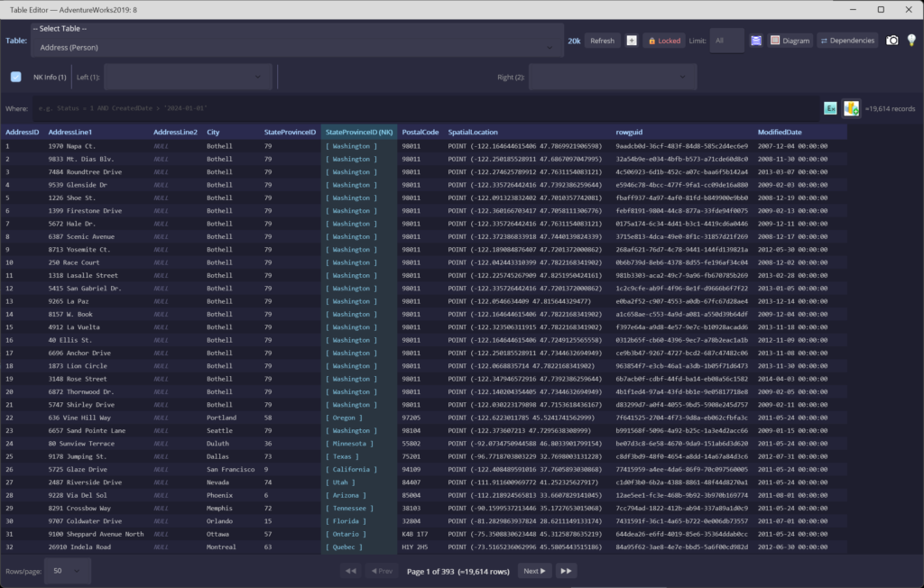Go to the first page
This screenshot has width=924, height=588.
(x=351, y=571)
